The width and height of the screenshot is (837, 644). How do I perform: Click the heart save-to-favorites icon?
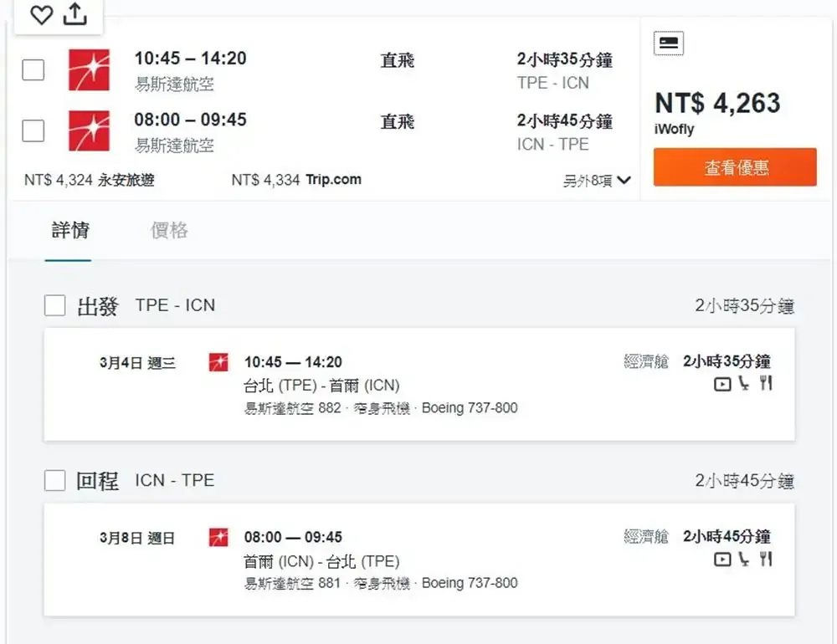pos(41,15)
